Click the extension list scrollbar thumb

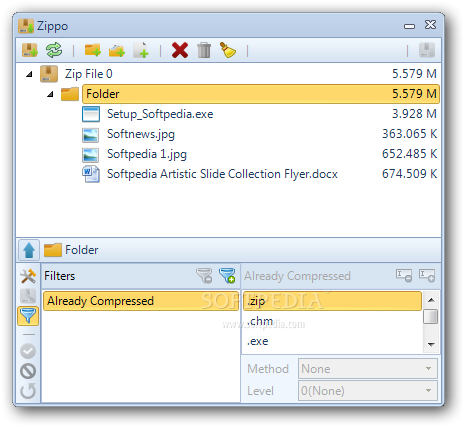[x=431, y=316]
